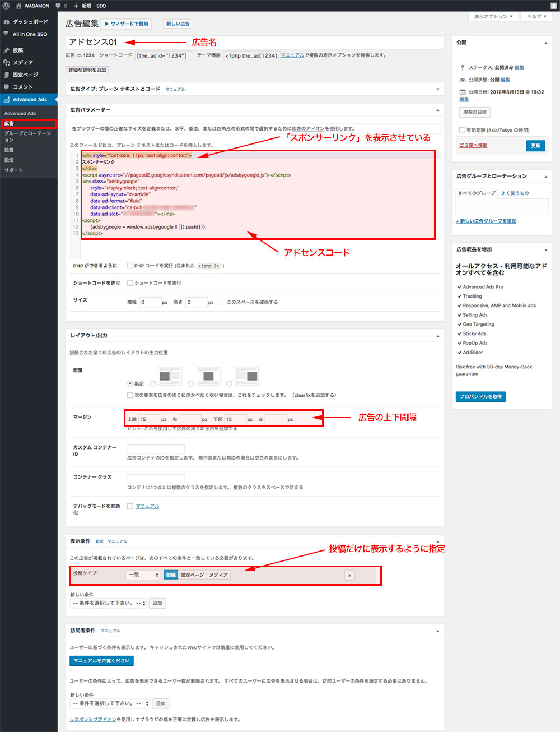Click the All in One SEO shield icon
Image resolution: width=560 pixels, height=732 pixels.
click(x=7, y=34)
